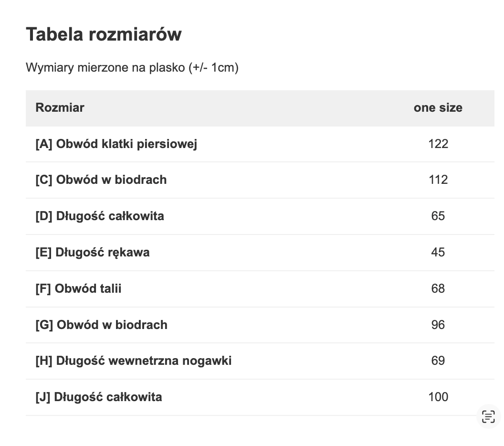Click the value 45 in the table
The height and width of the screenshot is (446, 504).
tap(438, 252)
